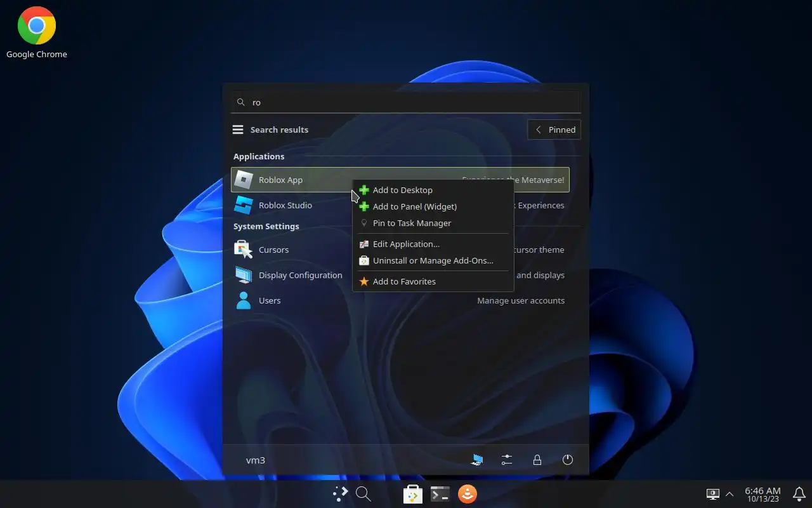The width and height of the screenshot is (812, 508).
Task: Click the display tray icon
Action: click(x=713, y=494)
